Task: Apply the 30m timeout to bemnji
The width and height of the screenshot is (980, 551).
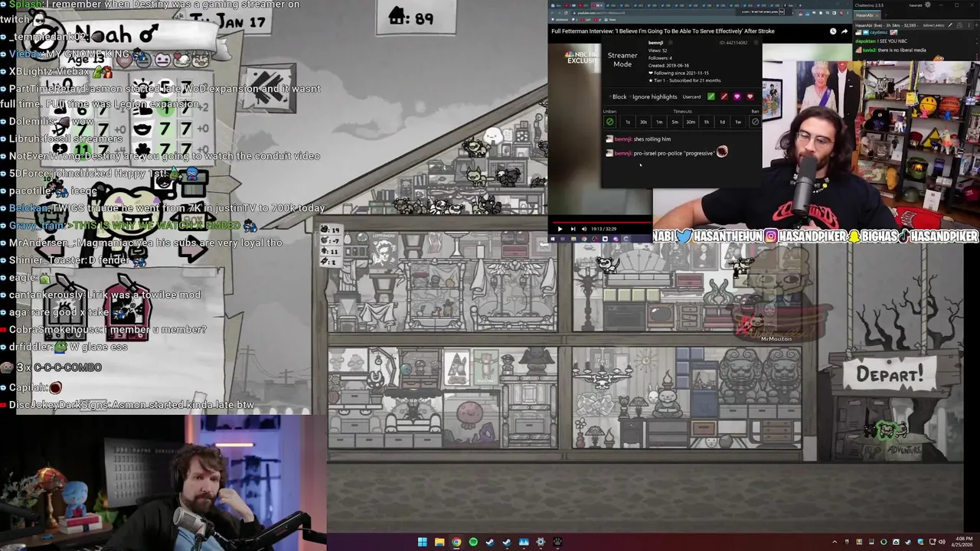Action: (691, 122)
